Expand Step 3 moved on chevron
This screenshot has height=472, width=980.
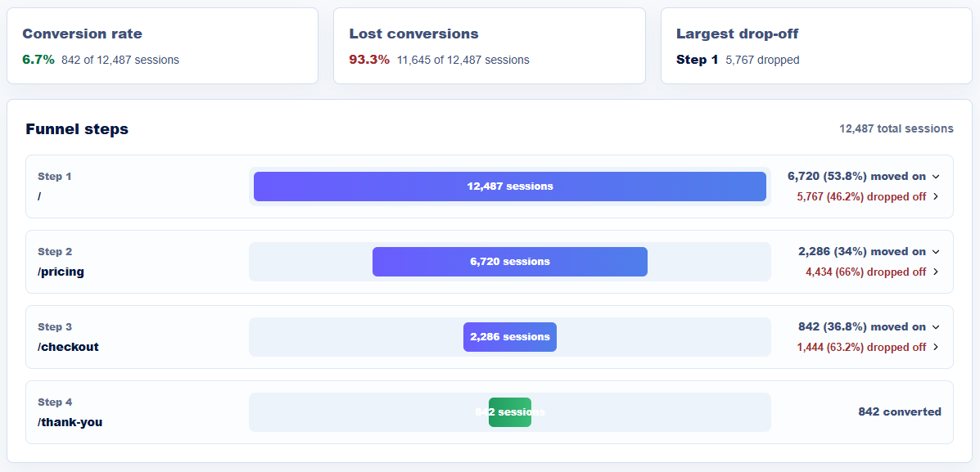[936, 327]
